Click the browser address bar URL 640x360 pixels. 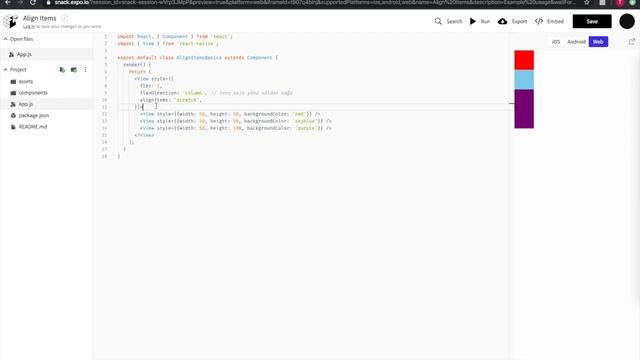tap(314, 3)
